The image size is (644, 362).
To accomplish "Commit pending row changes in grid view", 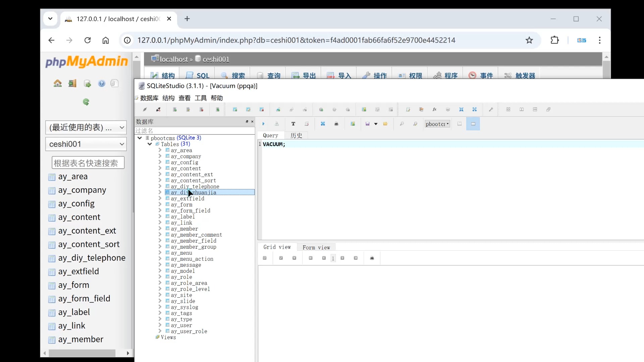I will [x=281, y=258].
